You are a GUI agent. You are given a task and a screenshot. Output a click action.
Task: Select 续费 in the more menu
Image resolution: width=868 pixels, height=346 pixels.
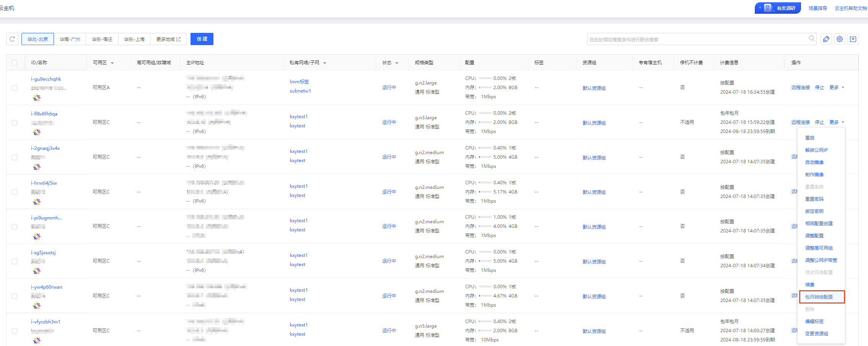pos(810,285)
